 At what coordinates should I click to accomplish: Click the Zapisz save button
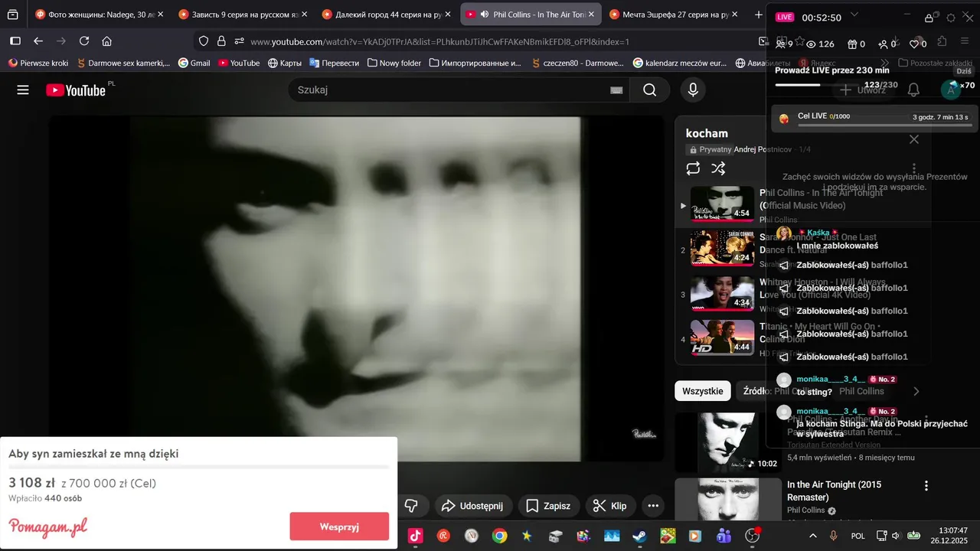(548, 506)
